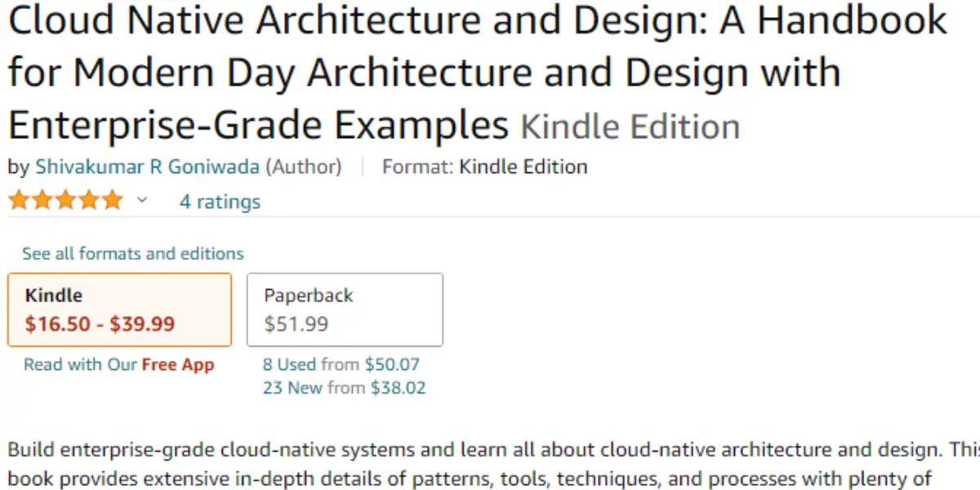The width and height of the screenshot is (980, 490).
Task: Click Format: Kindle Edition text
Action: pos(484,167)
